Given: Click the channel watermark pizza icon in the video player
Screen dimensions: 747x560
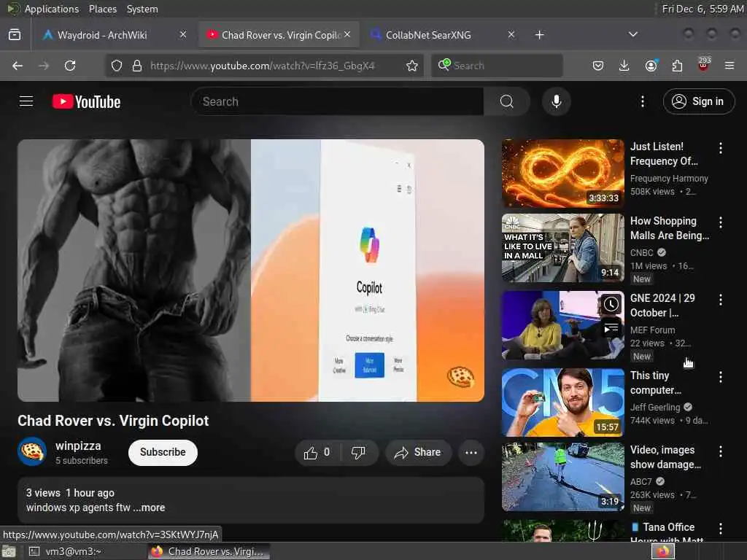Looking at the screenshot, I should (460, 377).
